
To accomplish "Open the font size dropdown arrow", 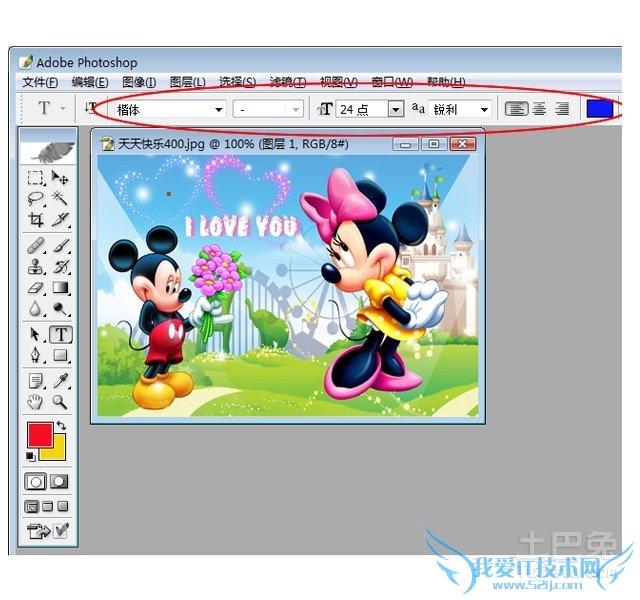I will (x=396, y=109).
